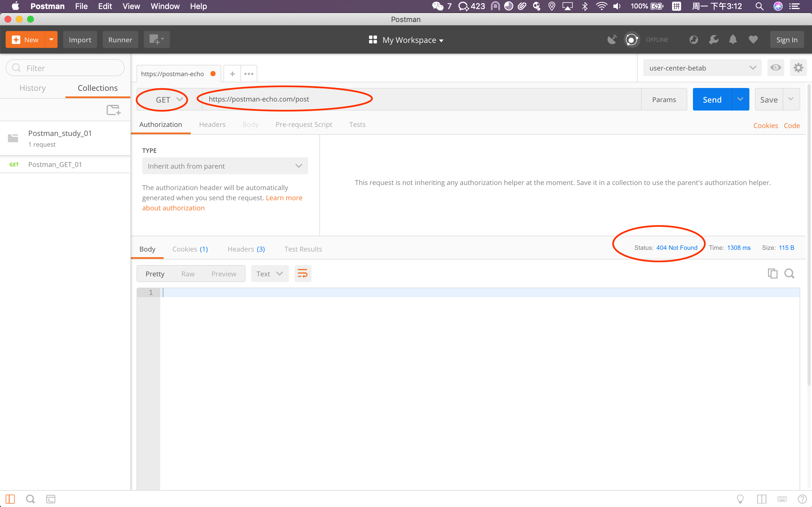
Task: Open request Tests tab
Action: pos(357,124)
